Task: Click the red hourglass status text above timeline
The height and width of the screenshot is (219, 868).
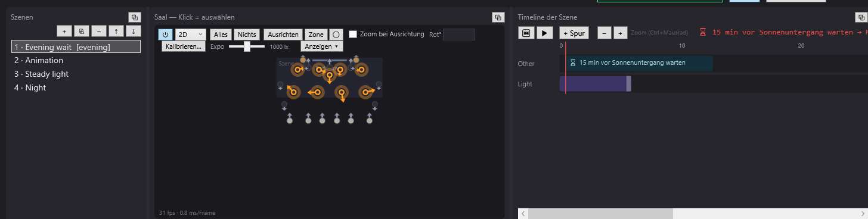Action: click(783, 33)
